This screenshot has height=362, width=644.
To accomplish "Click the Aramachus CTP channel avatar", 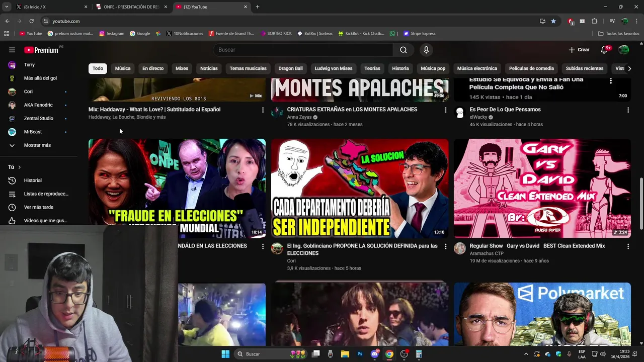I will (460, 248).
